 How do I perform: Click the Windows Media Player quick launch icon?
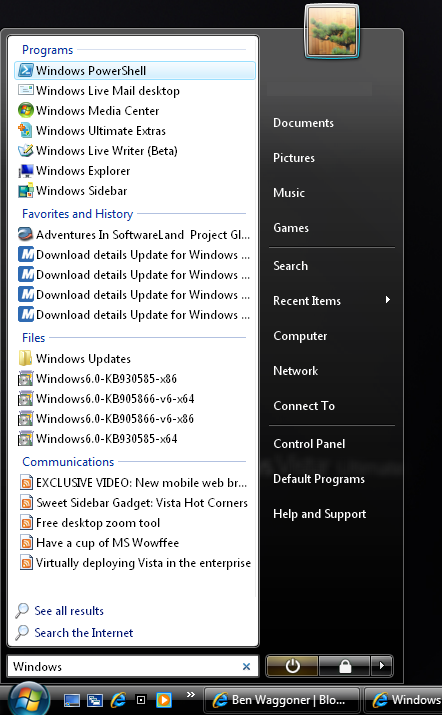(x=164, y=699)
